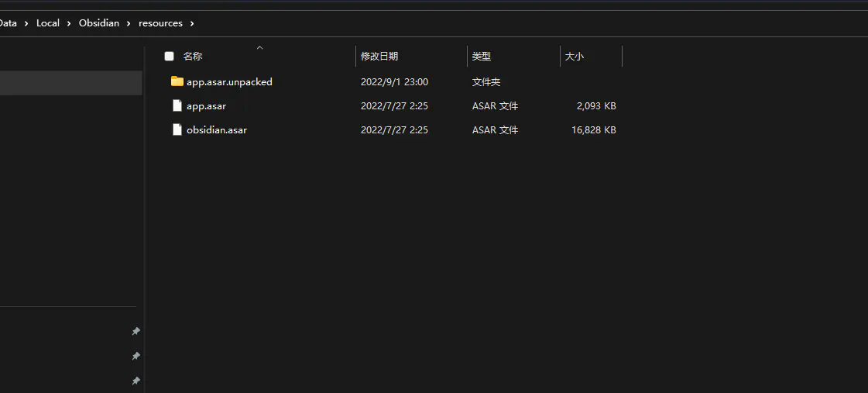The height and width of the screenshot is (393, 868).
Task: Expand the chevron after Local breadcrumb
Action: (70, 23)
